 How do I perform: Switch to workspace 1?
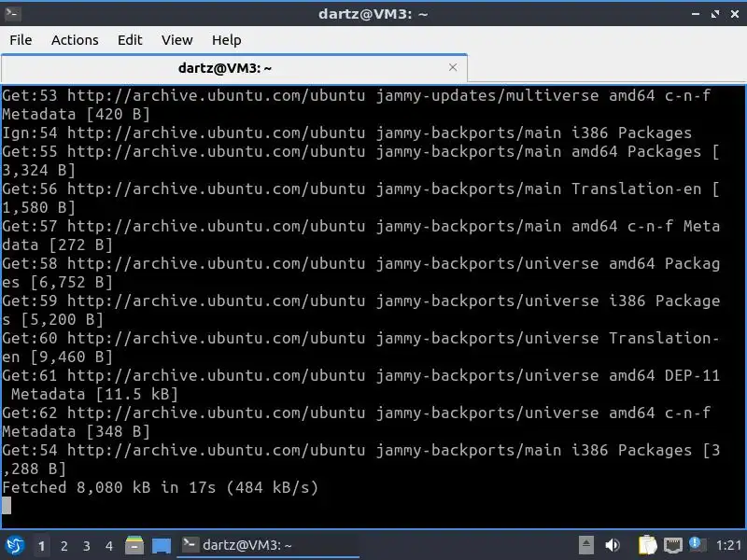pos(41,546)
